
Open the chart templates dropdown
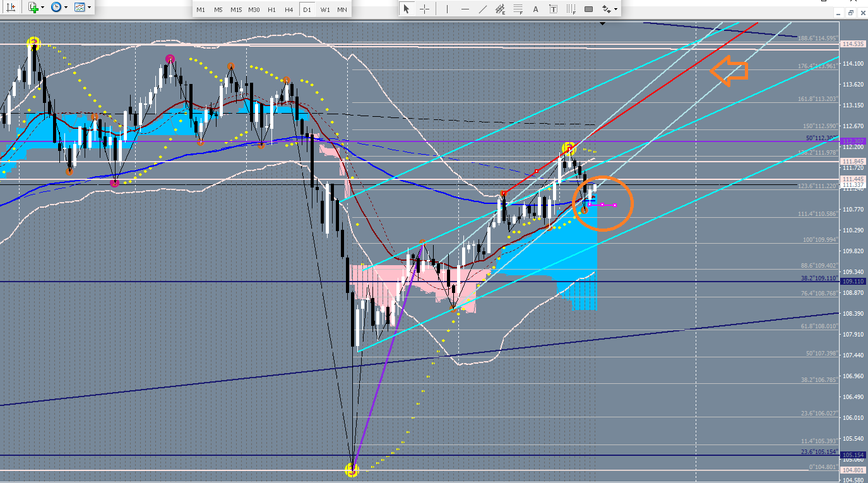tap(89, 8)
